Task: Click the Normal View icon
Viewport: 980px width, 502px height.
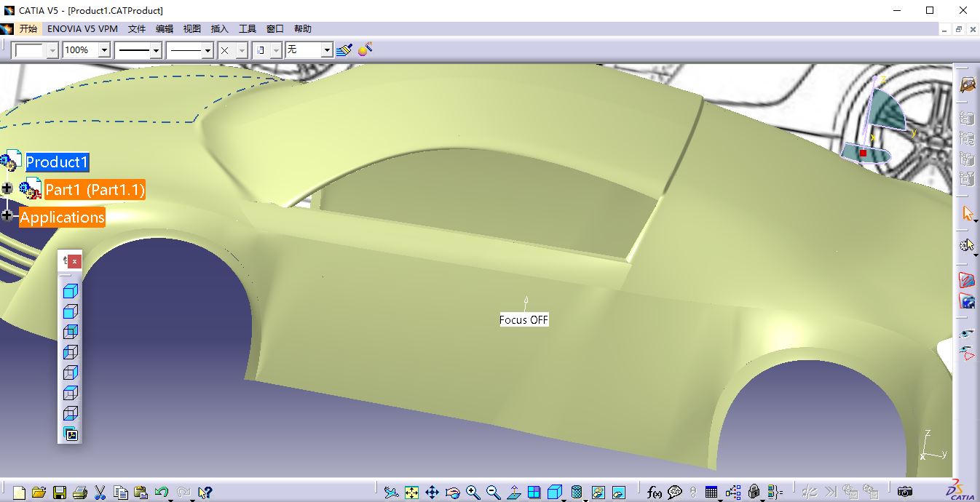Action: tap(514, 493)
